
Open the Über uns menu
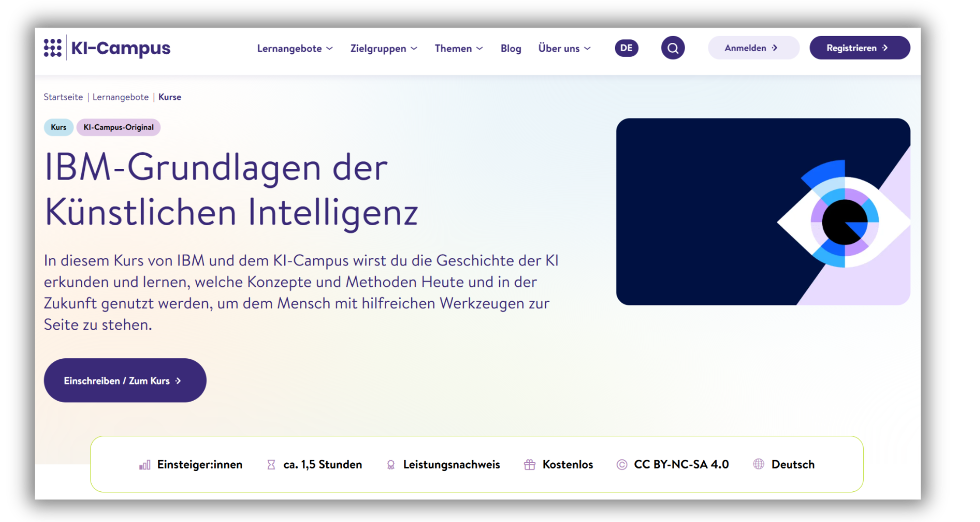pyautogui.click(x=565, y=48)
